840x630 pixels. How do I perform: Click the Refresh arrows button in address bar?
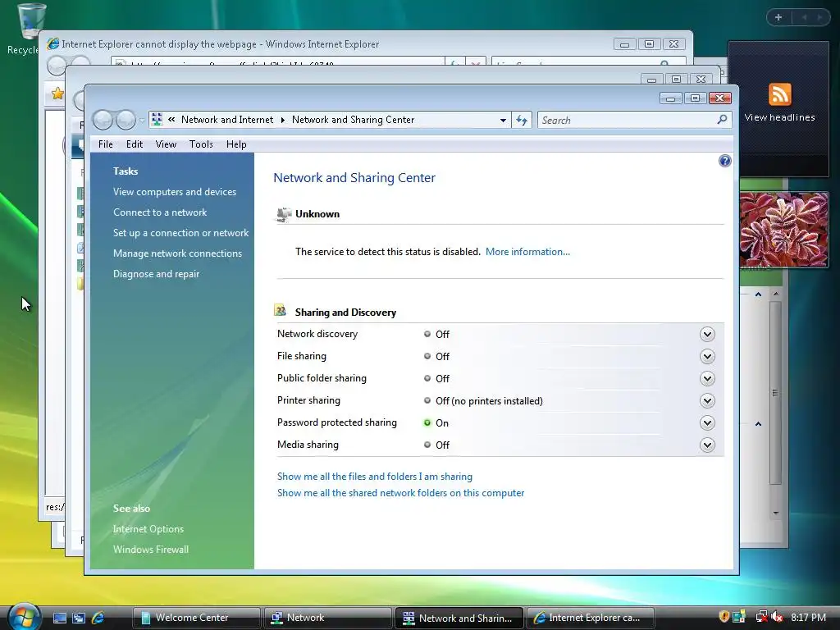(522, 120)
